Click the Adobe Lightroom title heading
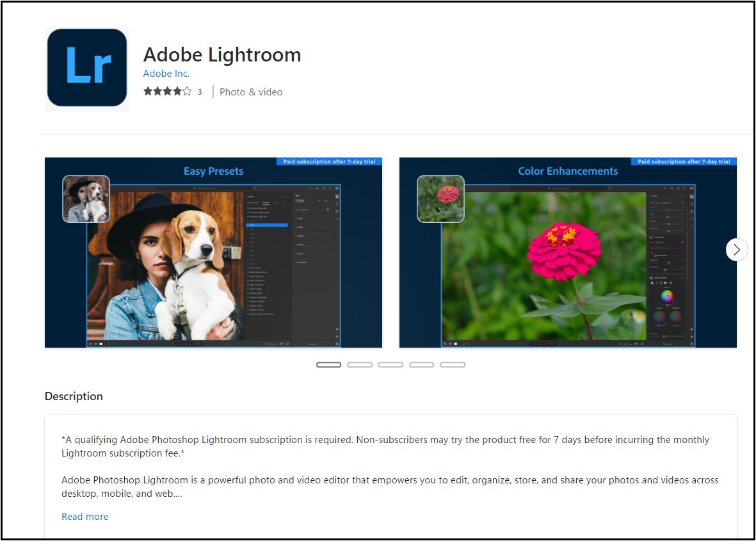 point(222,54)
